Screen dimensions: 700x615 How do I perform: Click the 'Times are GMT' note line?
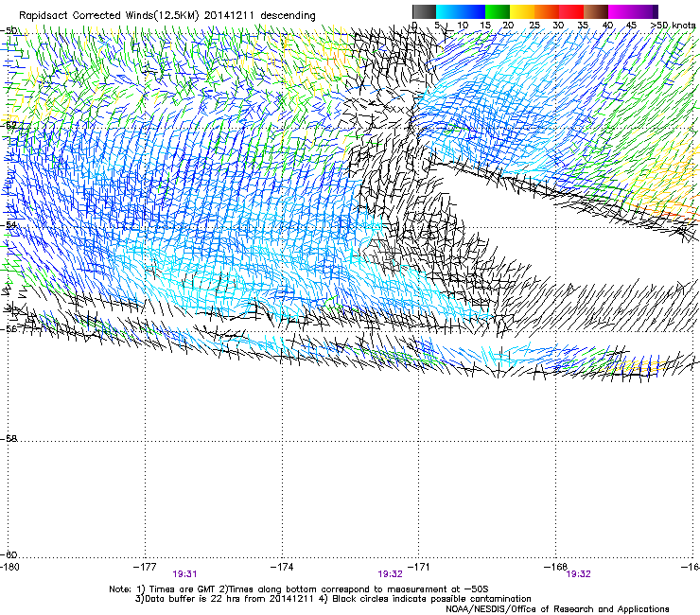point(299,589)
